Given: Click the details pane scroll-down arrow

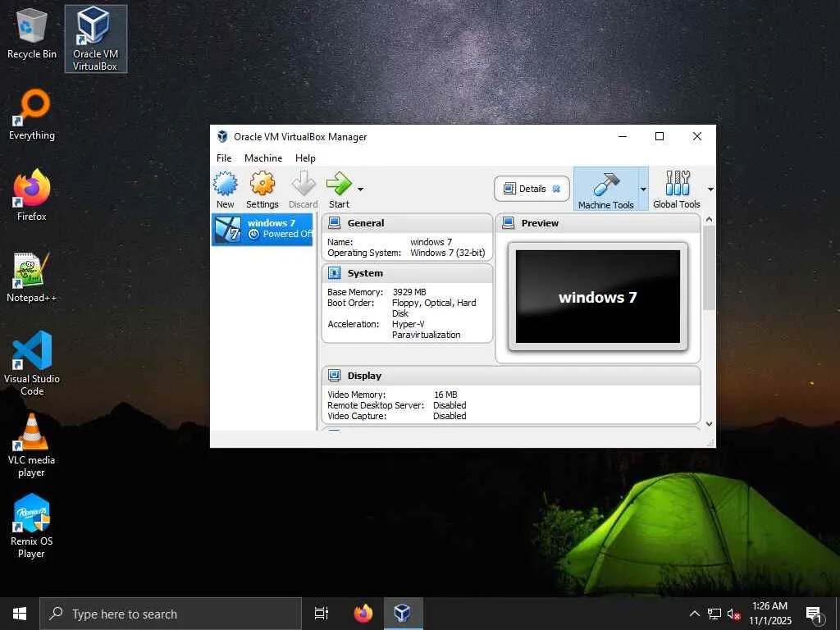Looking at the screenshot, I should (710, 424).
